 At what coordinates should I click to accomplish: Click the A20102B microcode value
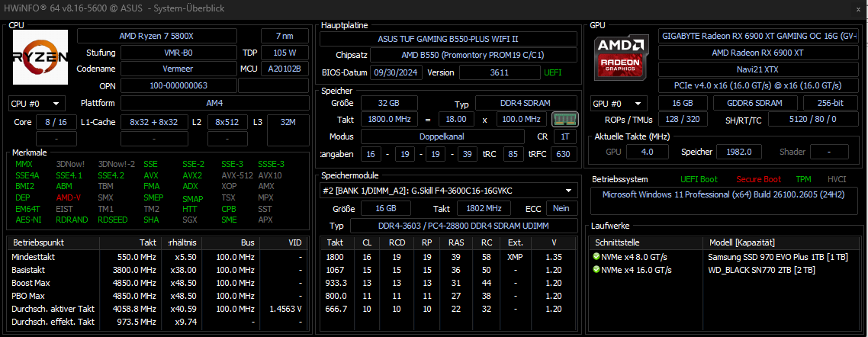pos(285,69)
